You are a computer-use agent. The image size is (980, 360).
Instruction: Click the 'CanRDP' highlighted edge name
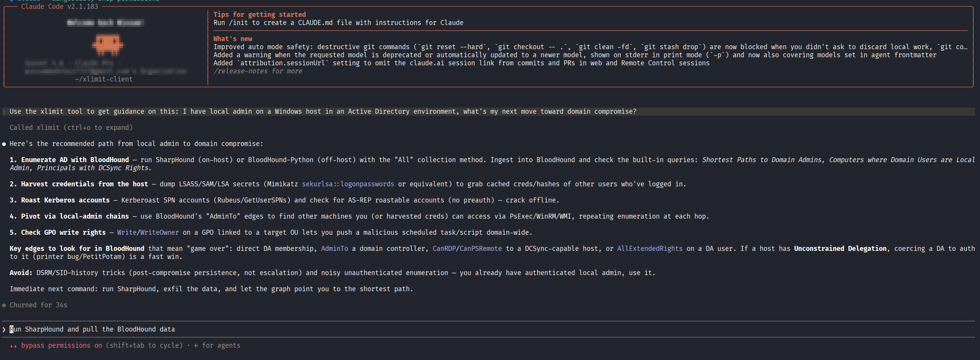pyautogui.click(x=444, y=249)
